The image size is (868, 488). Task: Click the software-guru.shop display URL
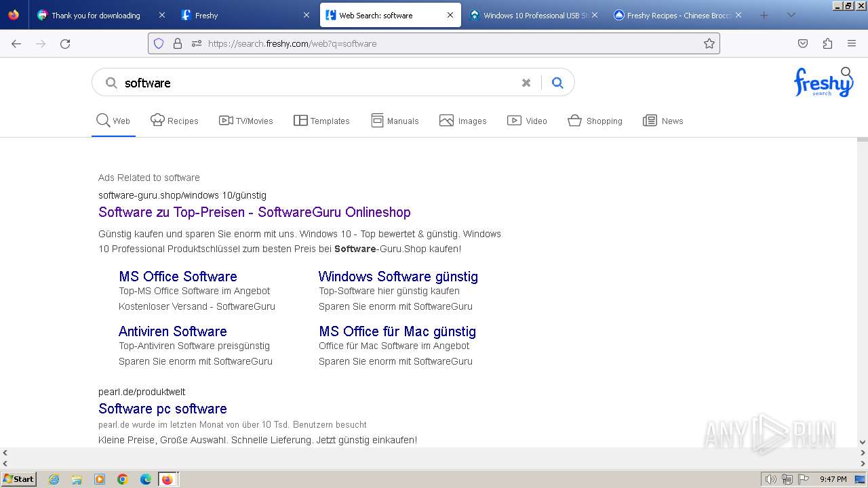point(182,195)
